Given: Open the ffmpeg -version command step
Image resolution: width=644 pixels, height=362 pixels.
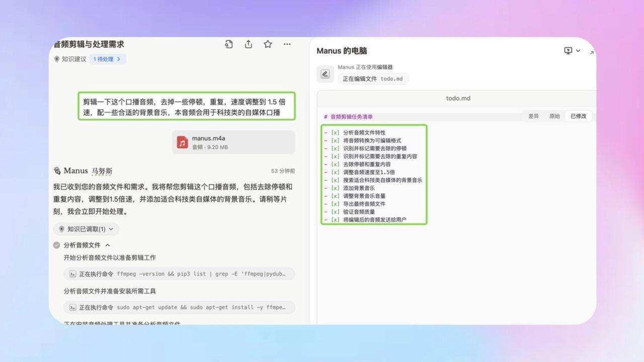Looking at the screenshot, I should point(179,274).
